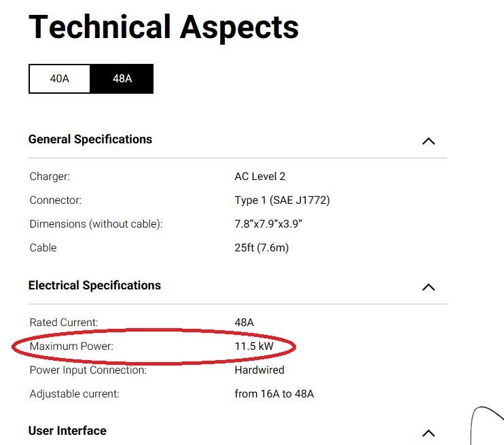Select the 48A variant toggle
The width and height of the screenshot is (504, 445).
point(122,79)
